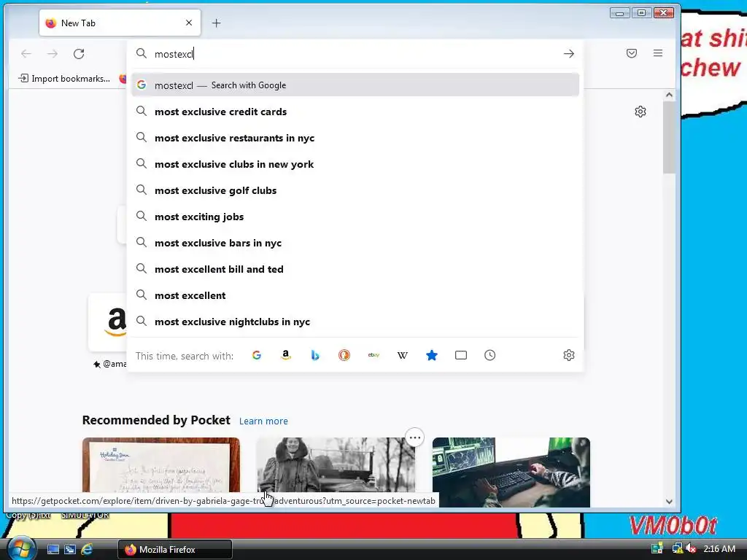Search this time with Google icon
Screen dimensions: 747x560
(256, 355)
